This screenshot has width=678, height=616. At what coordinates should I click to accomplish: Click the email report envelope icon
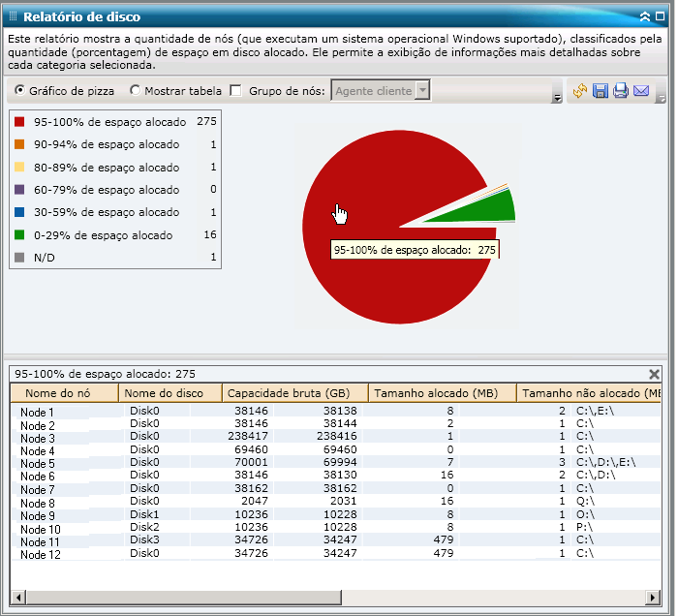coord(641,91)
